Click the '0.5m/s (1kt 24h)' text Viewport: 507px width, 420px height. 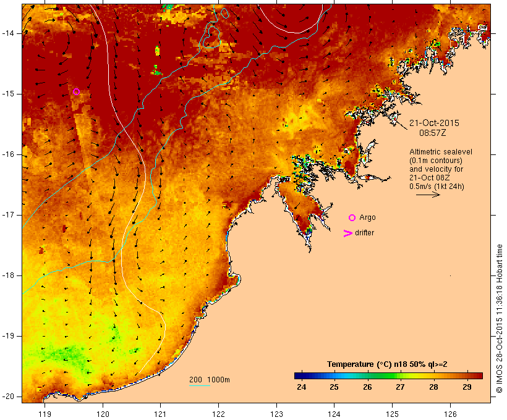tap(437, 187)
